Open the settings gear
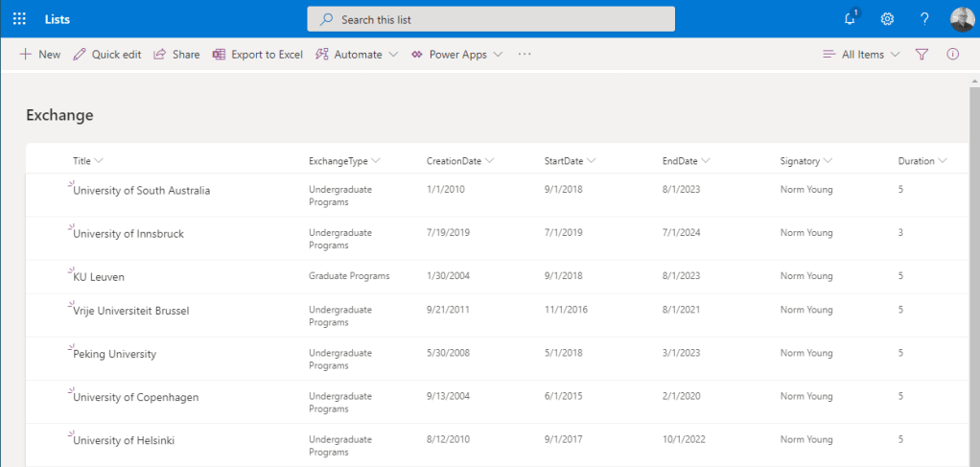980x467 pixels. (x=887, y=19)
